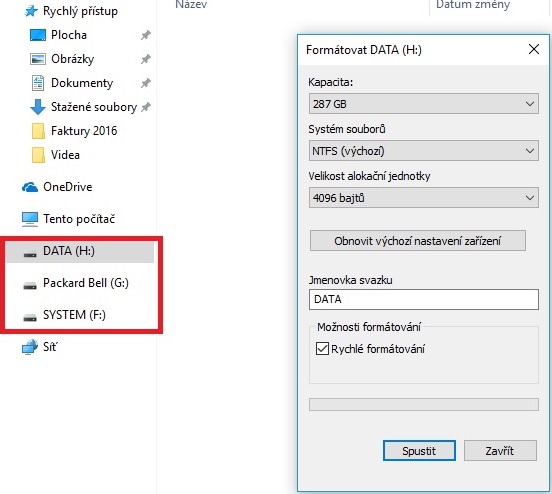Click the Tento počítač monitor icon
This screenshot has width=552, height=494.
tap(30, 219)
